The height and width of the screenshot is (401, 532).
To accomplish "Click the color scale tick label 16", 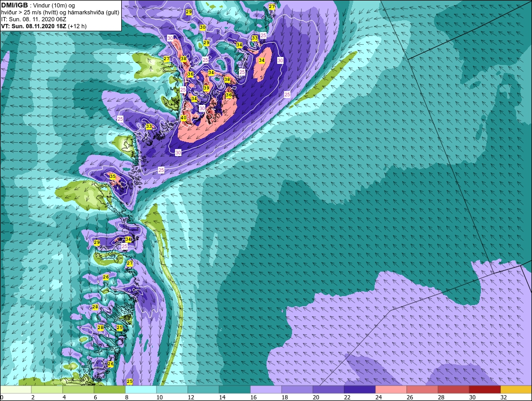I will click(x=253, y=397).
